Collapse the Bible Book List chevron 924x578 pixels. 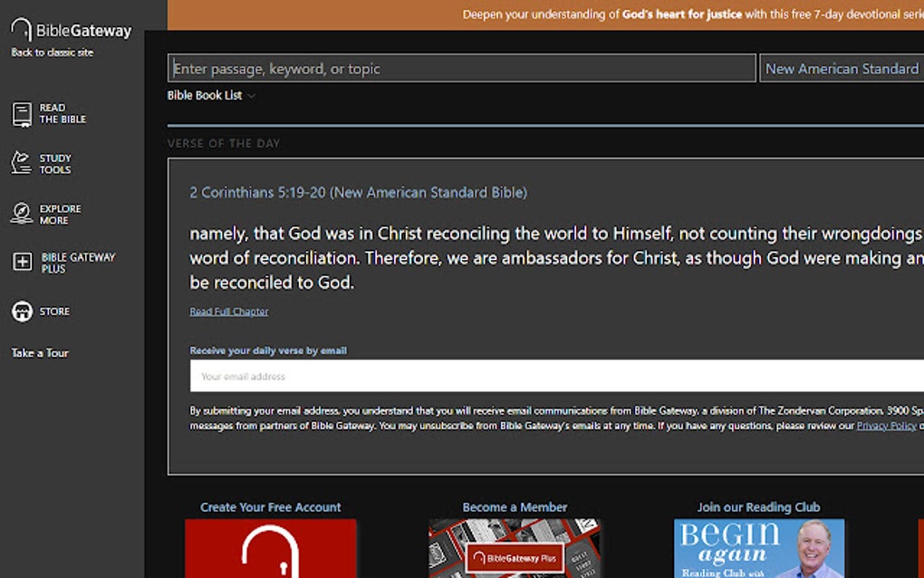point(251,95)
